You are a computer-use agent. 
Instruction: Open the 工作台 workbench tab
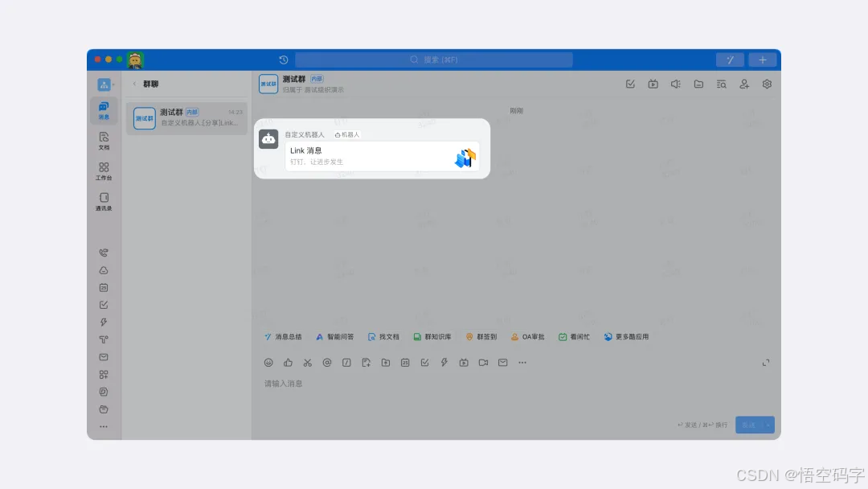tap(104, 171)
